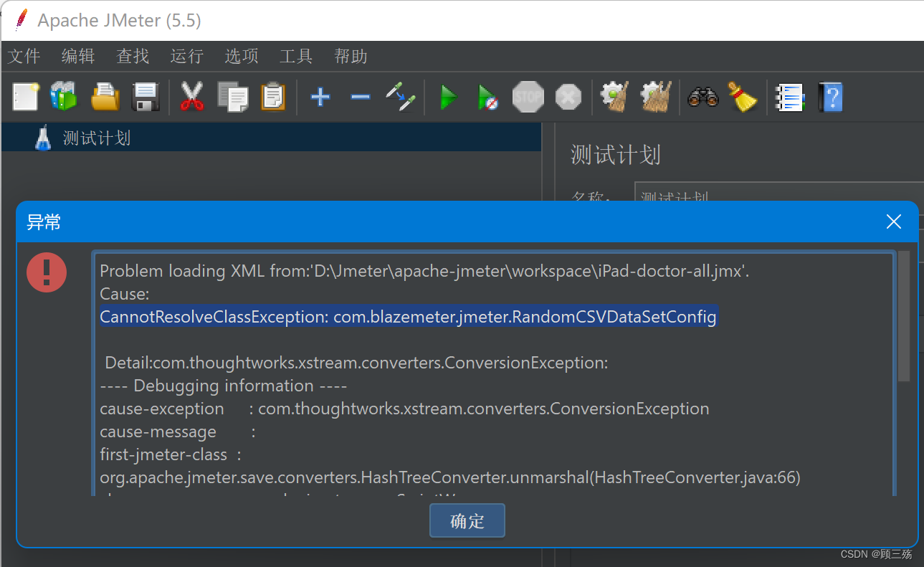Image resolution: width=924 pixels, height=567 pixels.
Task: Open Search with the binoculars icon
Action: pos(702,96)
